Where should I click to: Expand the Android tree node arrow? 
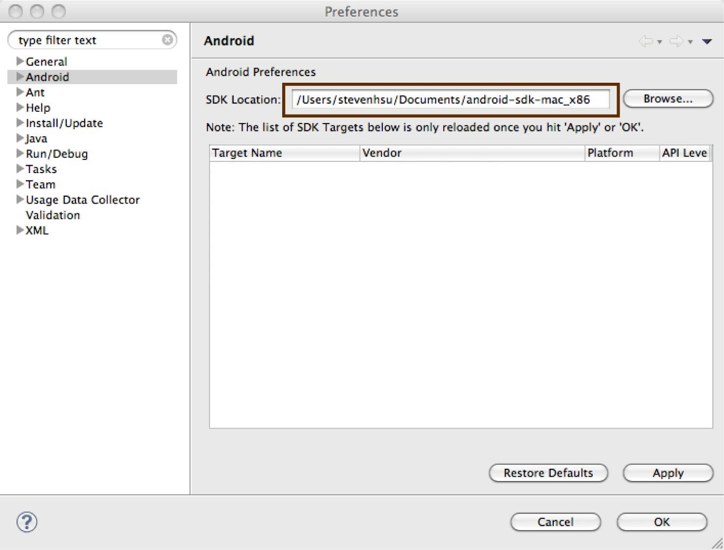click(x=20, y=76)
